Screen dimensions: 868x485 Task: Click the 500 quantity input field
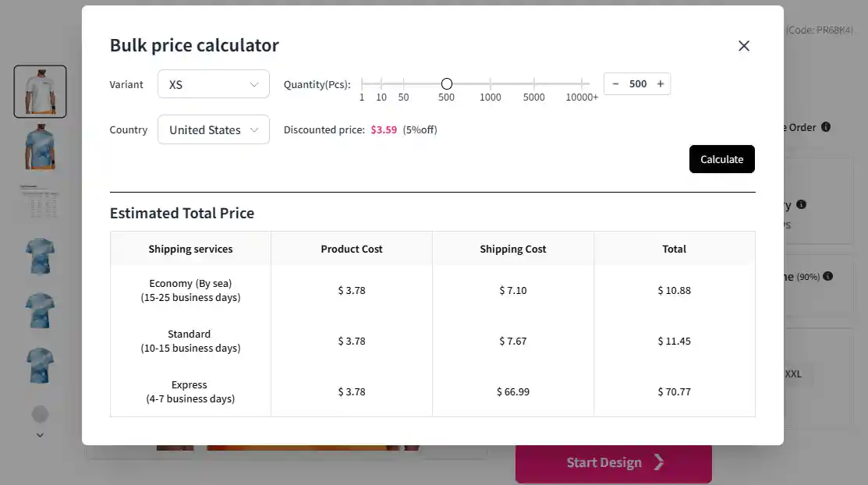tap(639, 83)
